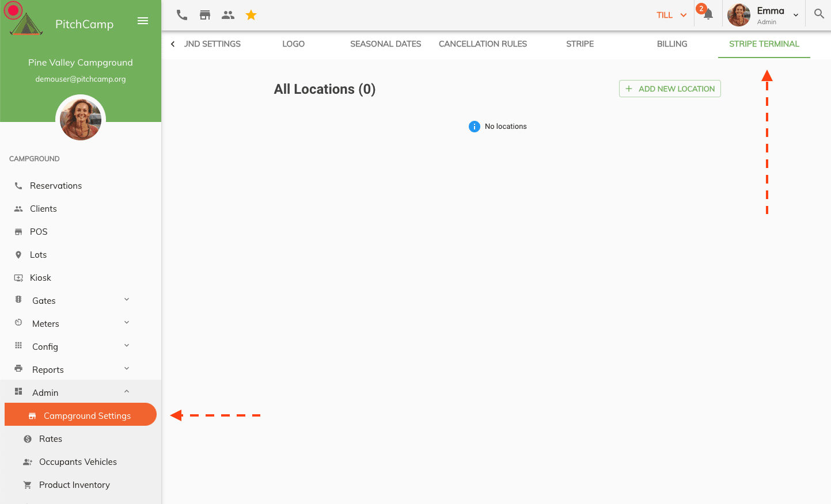Click the Meters gauge icon
831x504 pixels.
pyautogui.click(x=18, y=323)
